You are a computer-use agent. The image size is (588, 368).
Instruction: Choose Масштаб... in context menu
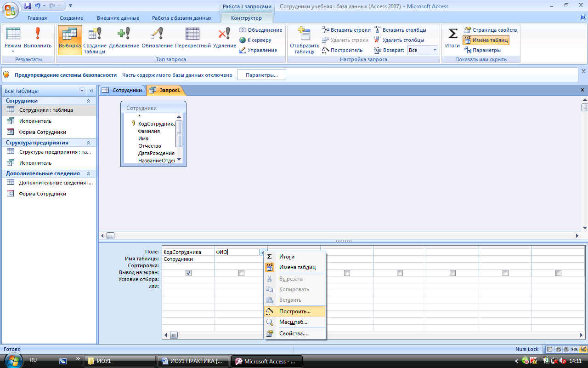click(x=295, y=322)
